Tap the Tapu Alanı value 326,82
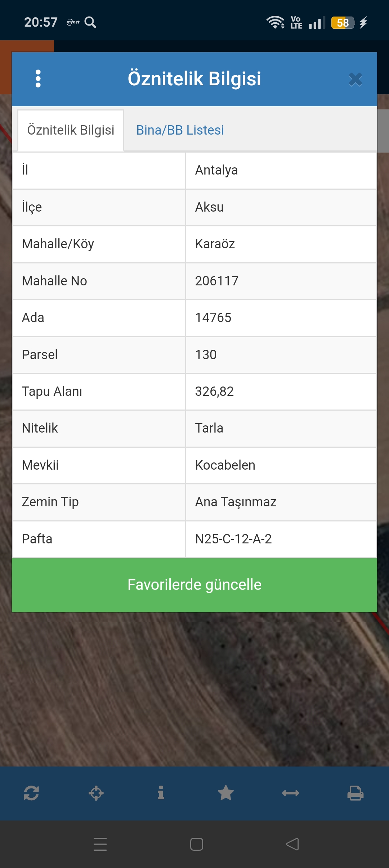 (214, 392)
